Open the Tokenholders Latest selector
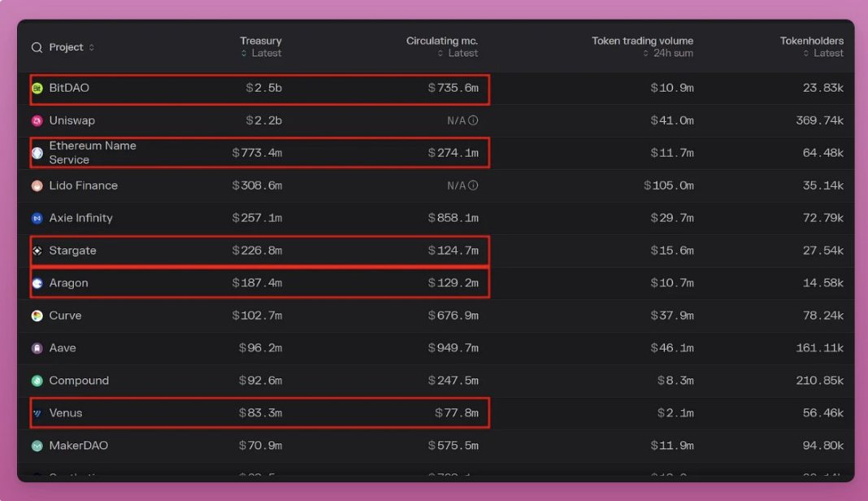Screen dimensions: 868x501 click(823, 53)
